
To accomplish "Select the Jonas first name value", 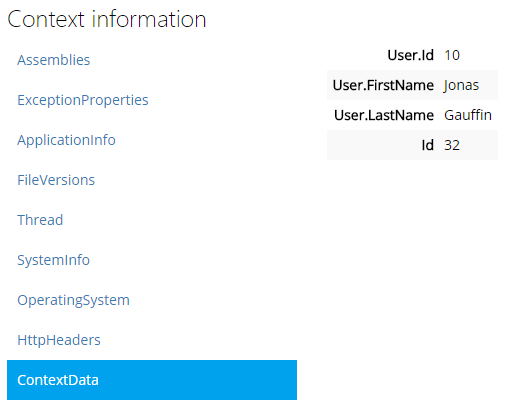I will [461, 86].
